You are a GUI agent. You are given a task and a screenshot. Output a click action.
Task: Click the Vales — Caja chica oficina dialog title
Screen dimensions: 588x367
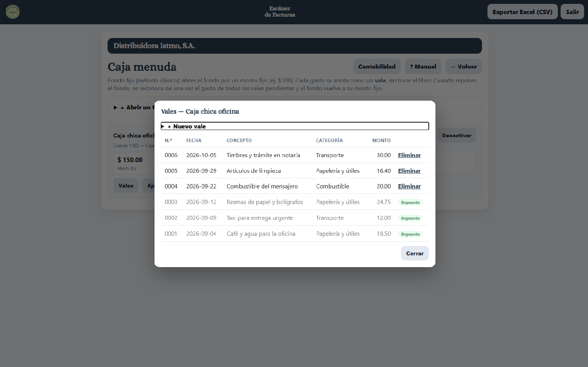click(x=200, y=111)
